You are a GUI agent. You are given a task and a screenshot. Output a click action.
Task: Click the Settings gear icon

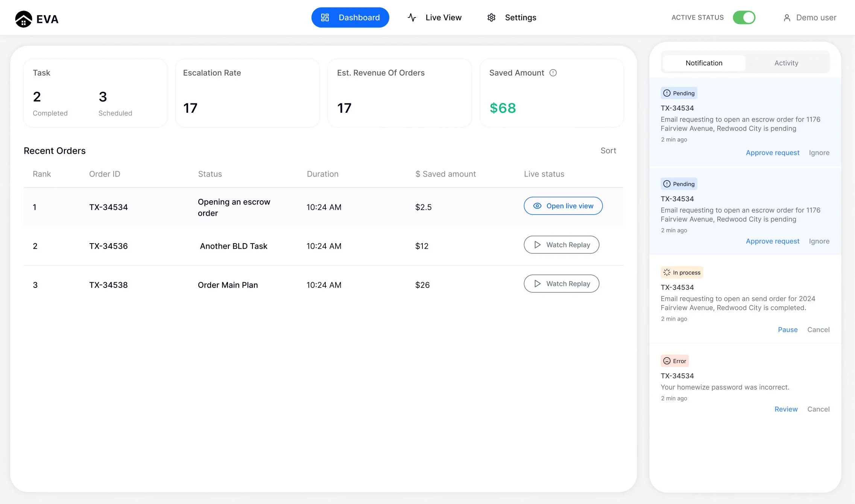pos(491,18)
